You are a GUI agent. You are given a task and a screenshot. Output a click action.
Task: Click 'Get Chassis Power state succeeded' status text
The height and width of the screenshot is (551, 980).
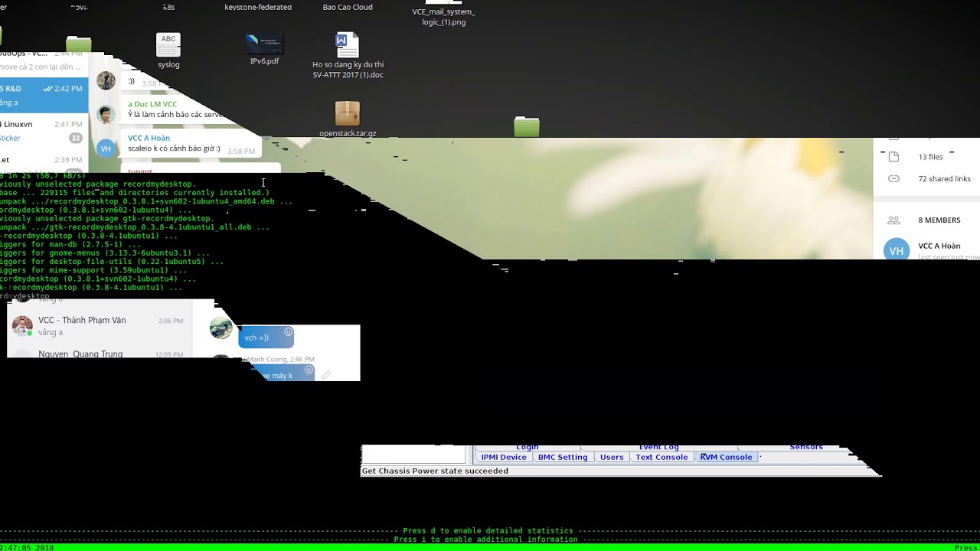(435, 471)
